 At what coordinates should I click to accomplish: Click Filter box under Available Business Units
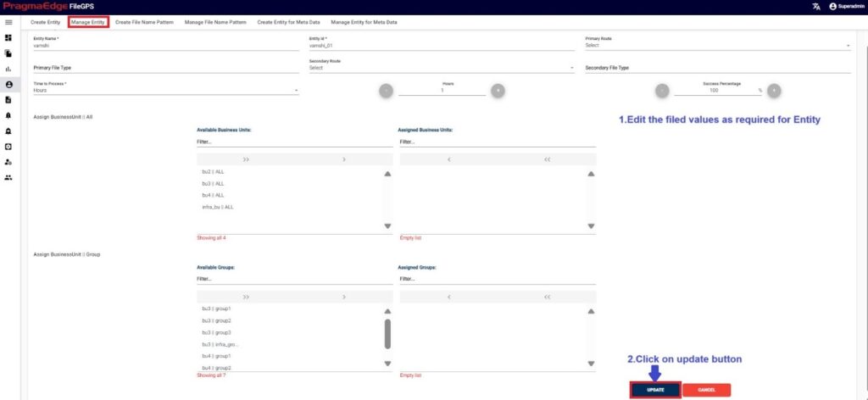coord(295,142)
